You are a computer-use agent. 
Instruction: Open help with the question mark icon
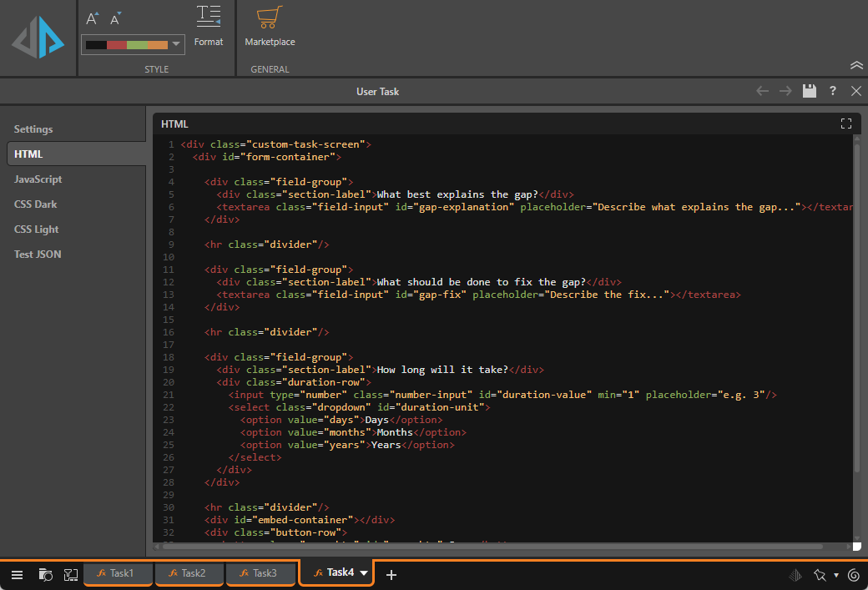(x=832, y=91)
